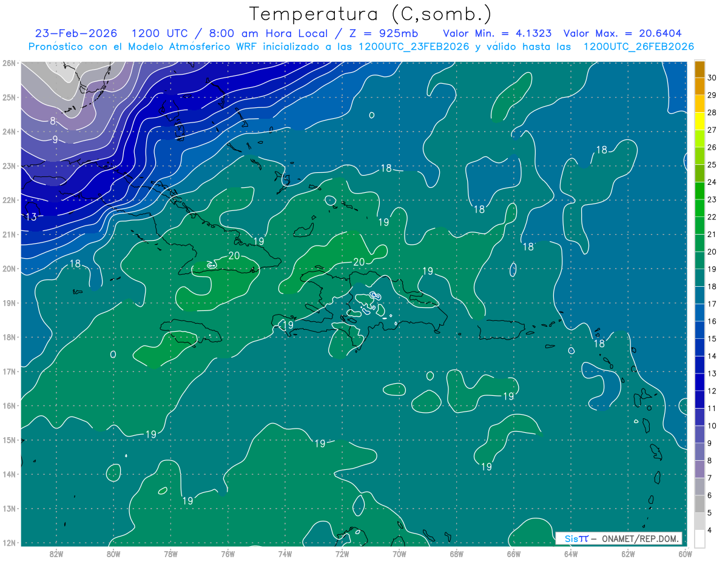Click the contour label 13 on the map

32,217
